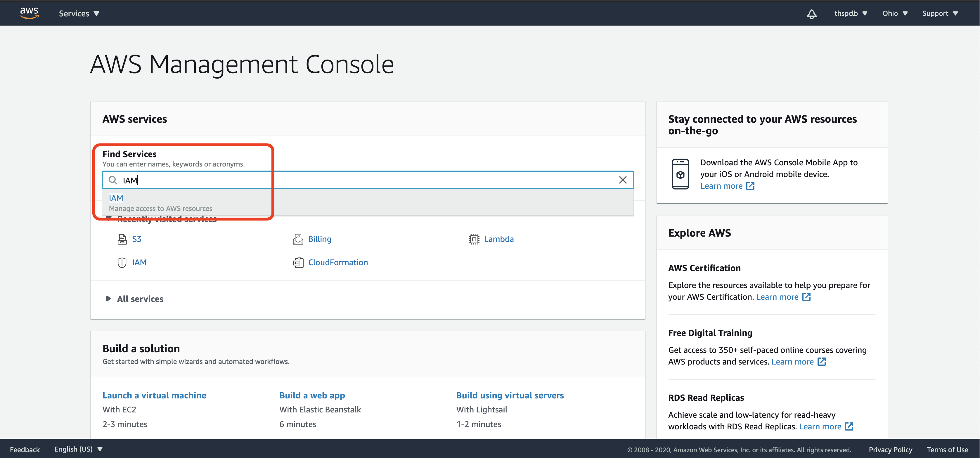Click the CloudFormation stack icon

[x=298, y=263]
